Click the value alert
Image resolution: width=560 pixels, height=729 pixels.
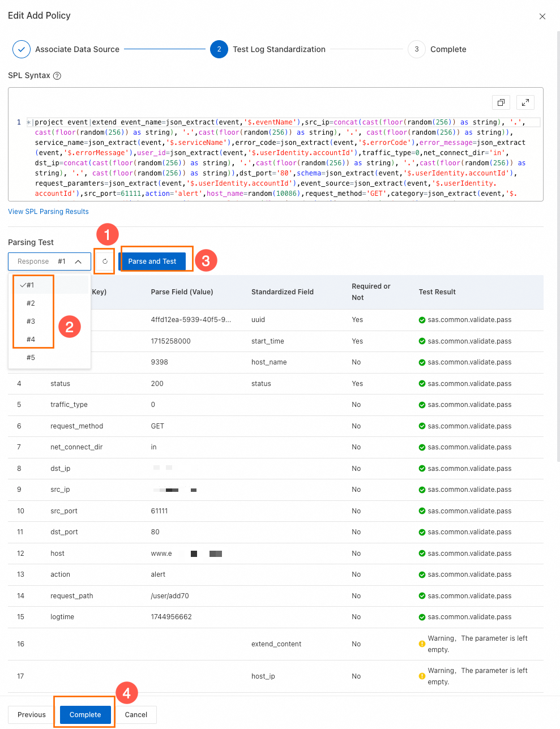pos(158,574)
